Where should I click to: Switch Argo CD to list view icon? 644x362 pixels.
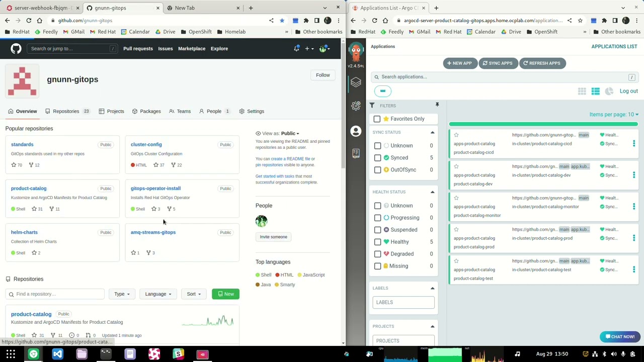[x=595, y=91]
